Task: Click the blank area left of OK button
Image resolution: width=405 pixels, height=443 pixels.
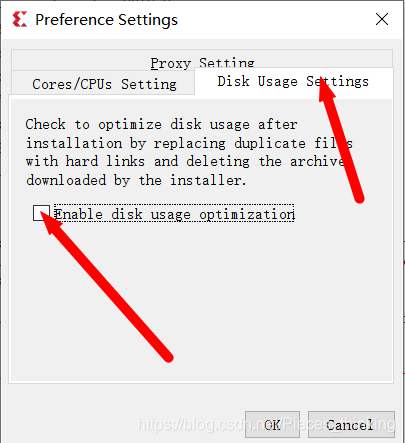Action: 127,424
